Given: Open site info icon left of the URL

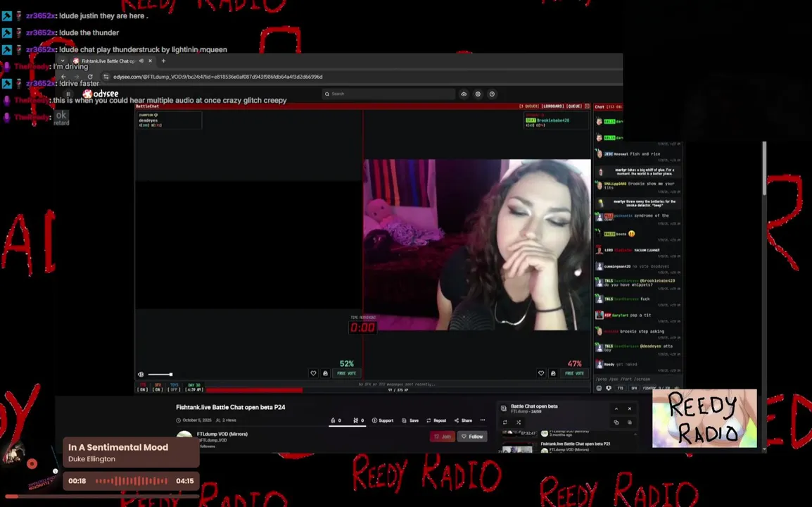Looking at the screenshot, I should [x=106, y=77].
